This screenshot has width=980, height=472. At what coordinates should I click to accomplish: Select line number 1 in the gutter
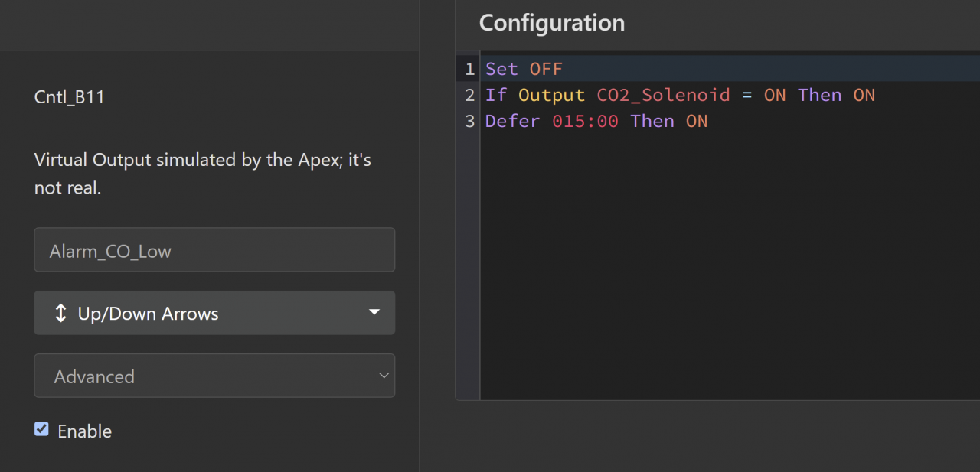(x=469, y=69)
